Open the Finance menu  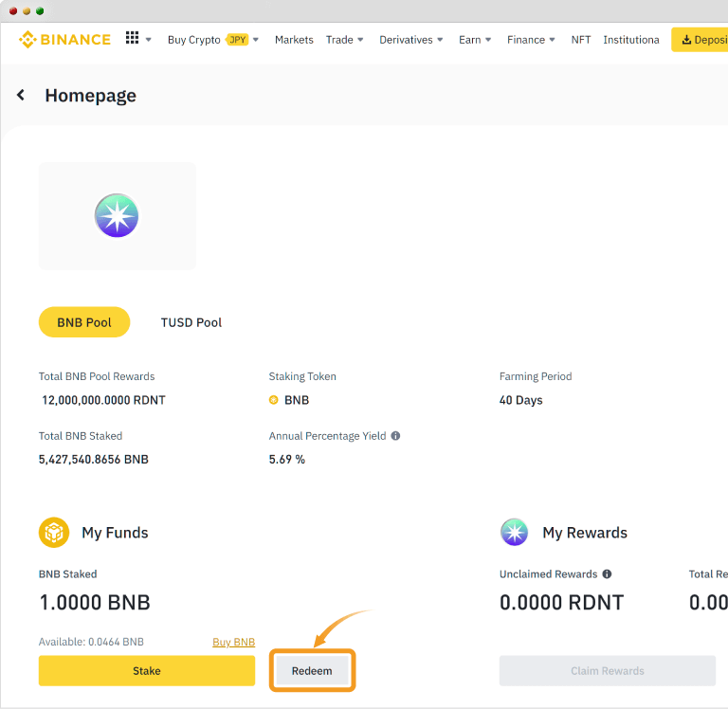click(526, 40)
